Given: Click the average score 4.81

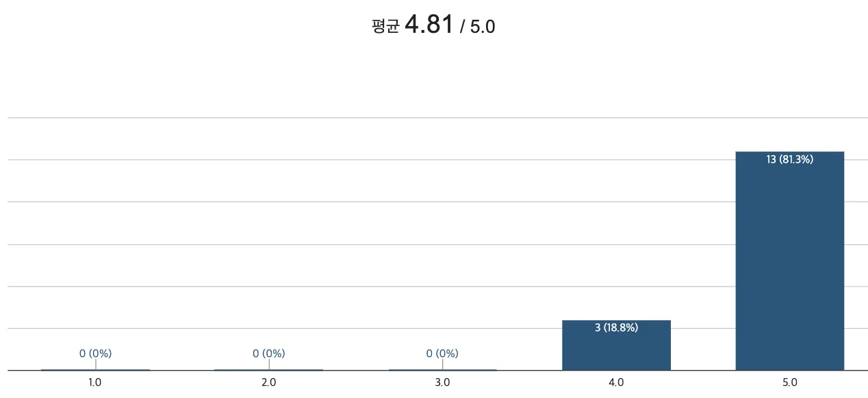Looking at the screenshot, I should (x=429, y=25).
